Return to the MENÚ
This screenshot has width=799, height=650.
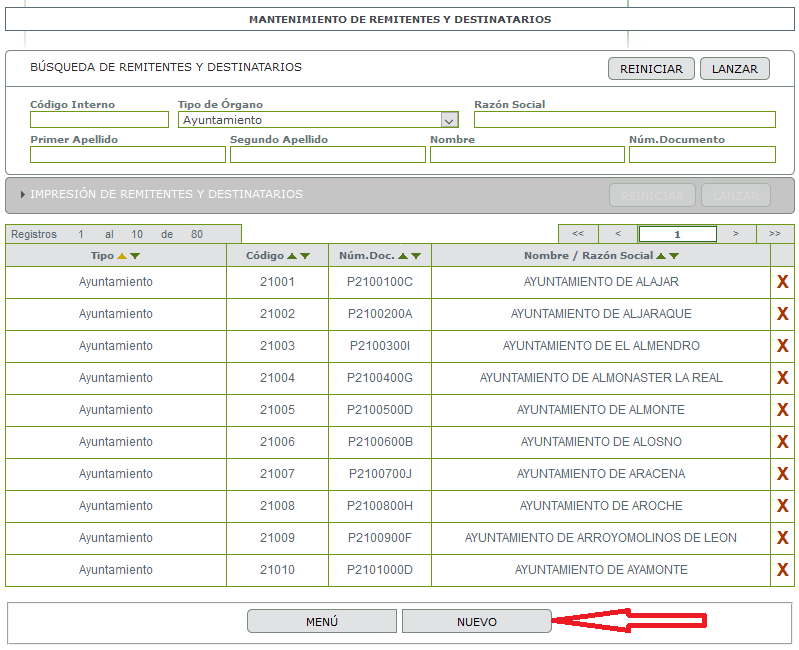(322, 621)
